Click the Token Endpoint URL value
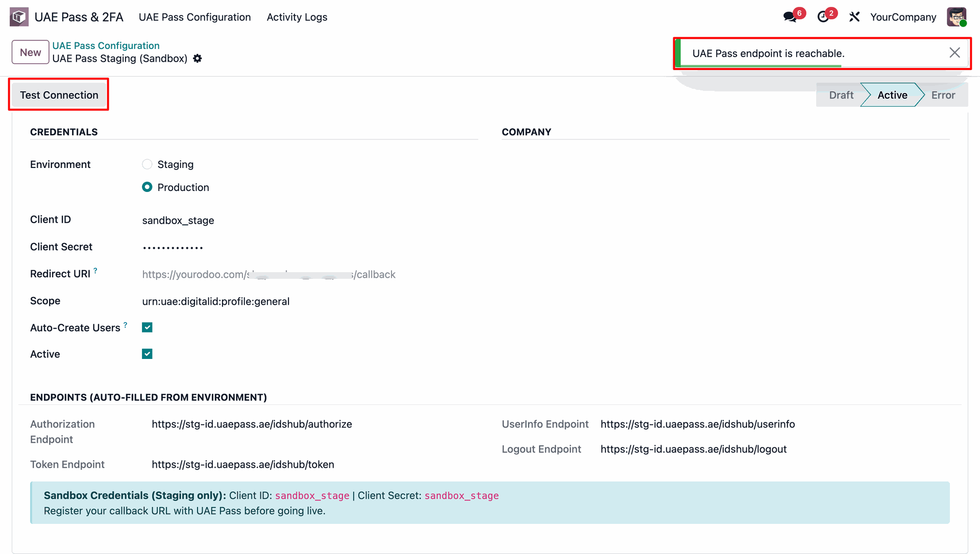 coord(243,464)
